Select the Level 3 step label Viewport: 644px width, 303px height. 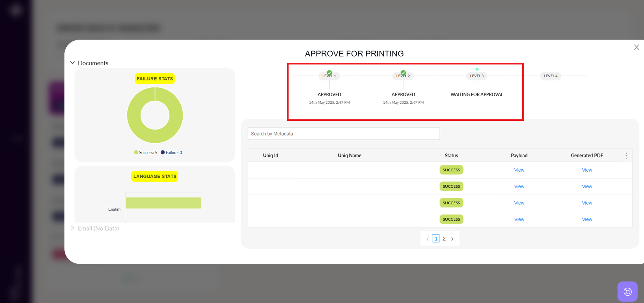pyautogui.click(x=477, y=76)
